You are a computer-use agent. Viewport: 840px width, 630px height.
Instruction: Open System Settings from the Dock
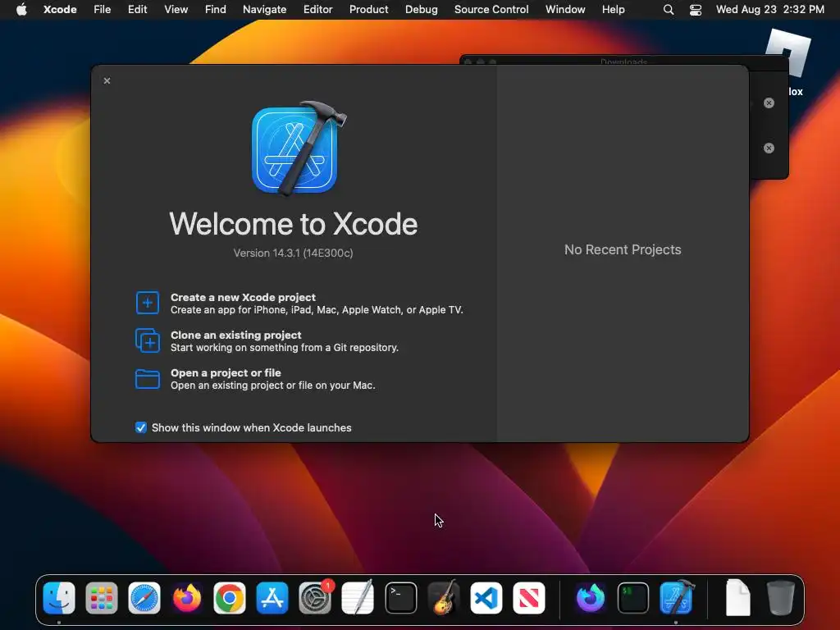click(315, 597)
